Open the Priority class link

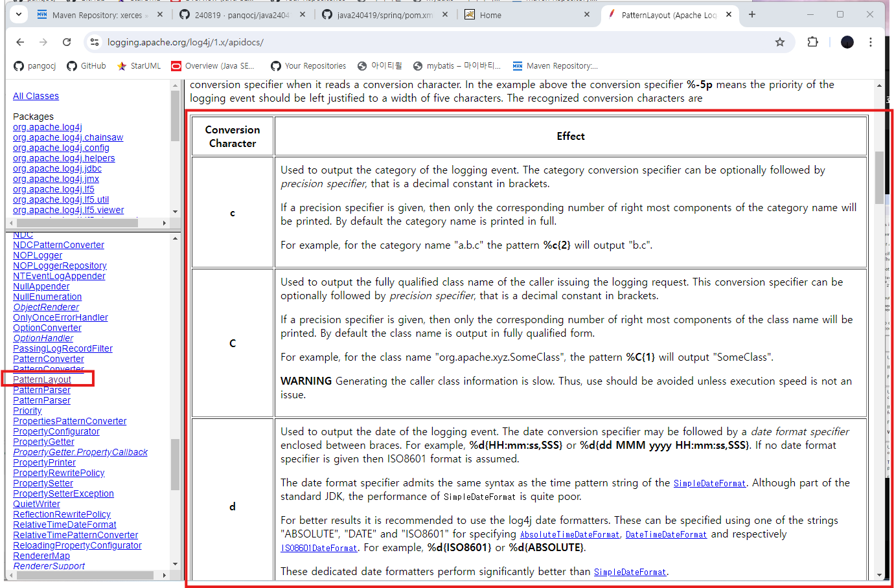(x=27, y=411)
